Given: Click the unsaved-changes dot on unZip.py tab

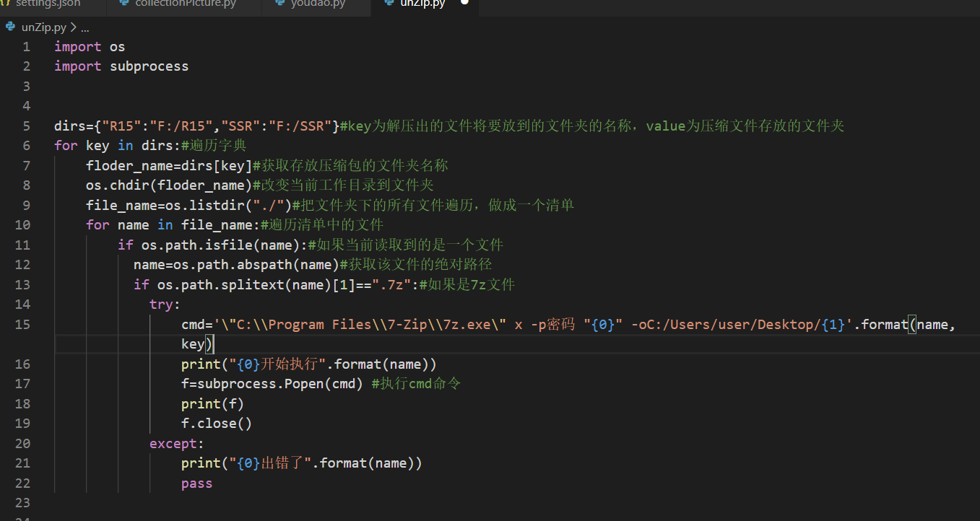Looking at the screenshot, I should pyautogui.click(x=464, y=3).
